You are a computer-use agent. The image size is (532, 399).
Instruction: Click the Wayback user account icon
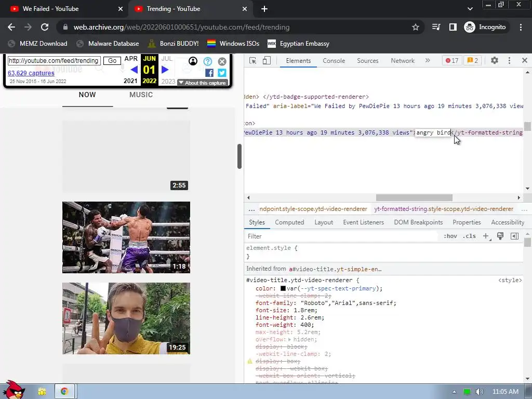[193, 61]
